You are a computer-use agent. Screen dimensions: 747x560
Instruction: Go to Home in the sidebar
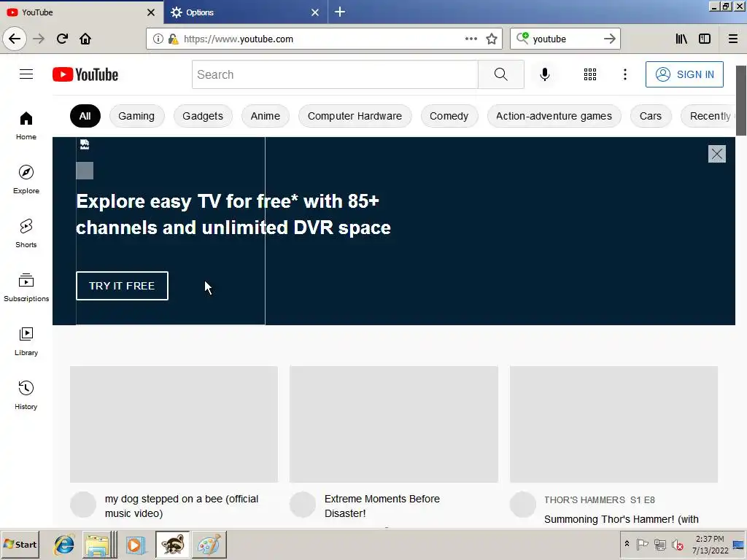tap(26, 125)
